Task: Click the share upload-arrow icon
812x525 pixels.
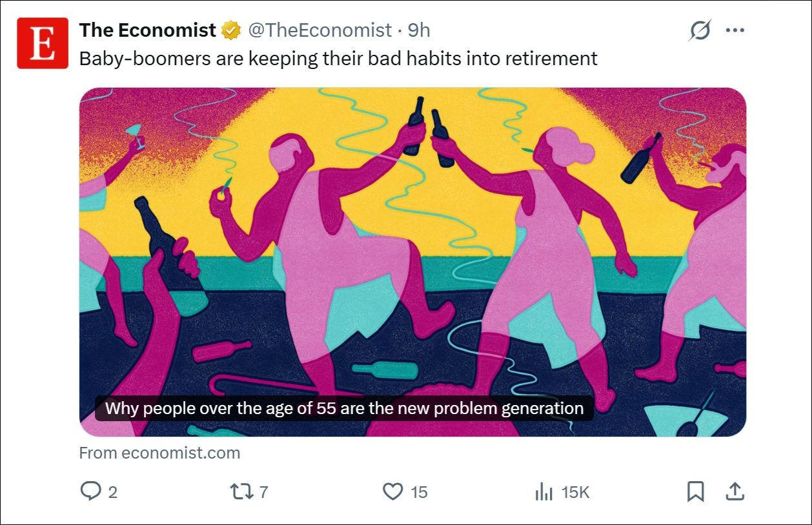Action: [735, 492]
